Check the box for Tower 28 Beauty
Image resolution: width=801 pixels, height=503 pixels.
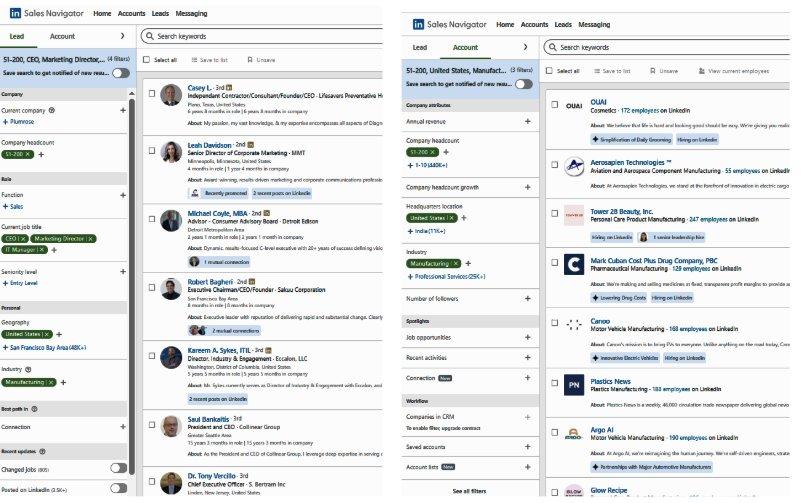555,213
